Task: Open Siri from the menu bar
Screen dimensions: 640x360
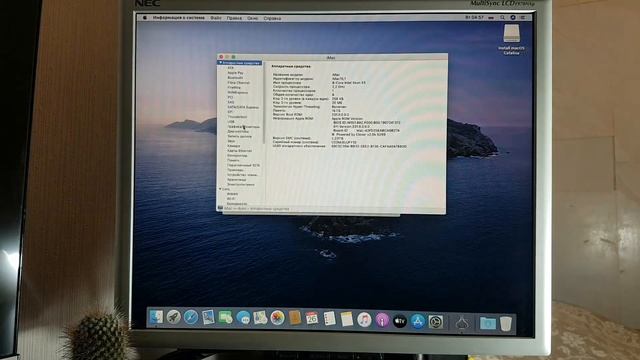Action: click(x=513, y=18)
